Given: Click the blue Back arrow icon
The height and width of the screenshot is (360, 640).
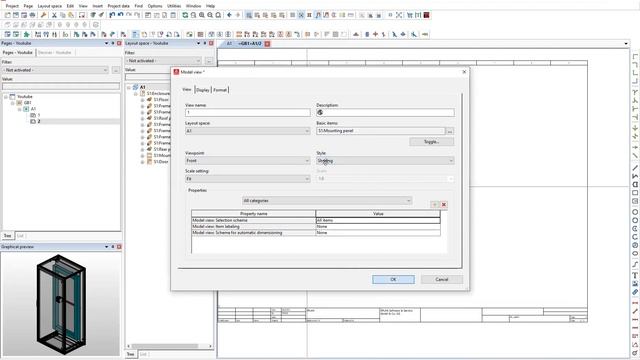Looking at the screenshot, I should 229,15.
